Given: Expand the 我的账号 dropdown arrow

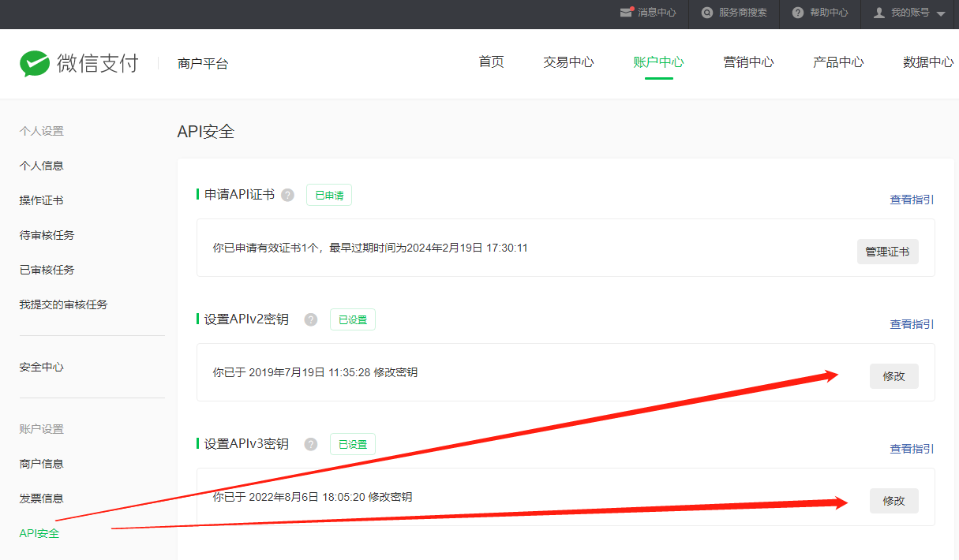Looking at the screenshot, I should pyautogui.click(x=941, y=14).
